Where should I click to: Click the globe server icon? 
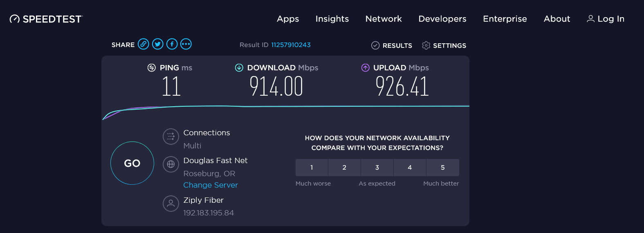(171, 164)
